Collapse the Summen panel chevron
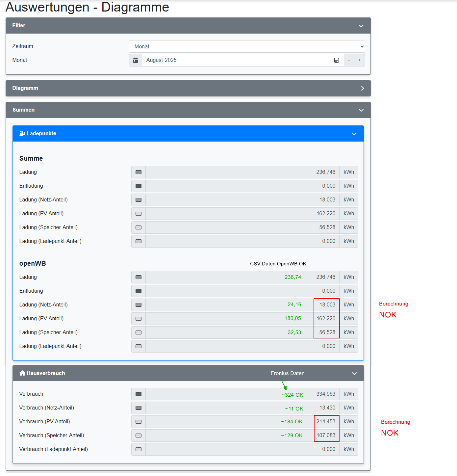Viewport: 457px width, 476px height. [361, 110]
